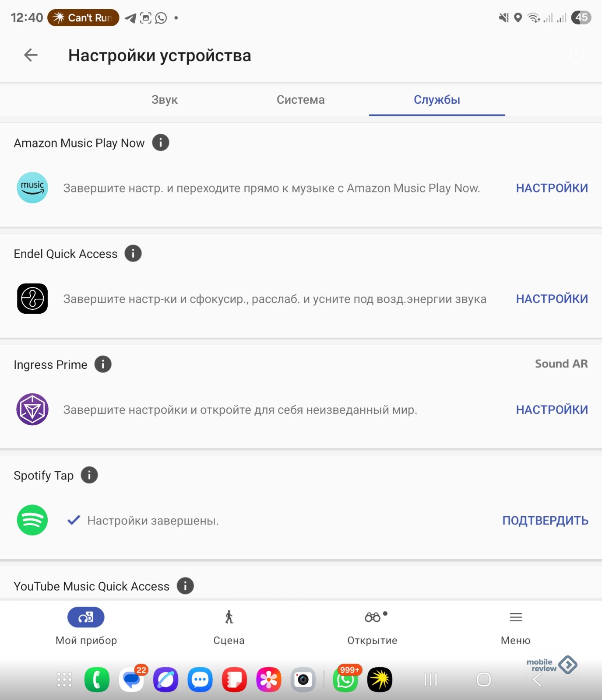Open the Меню hamburger item

click(516, 627)
